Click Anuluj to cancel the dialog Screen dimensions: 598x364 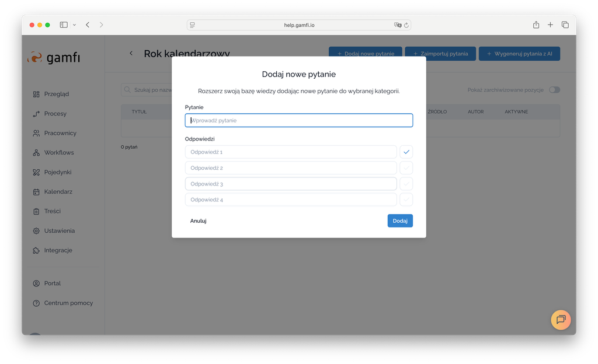pos(198,220)
